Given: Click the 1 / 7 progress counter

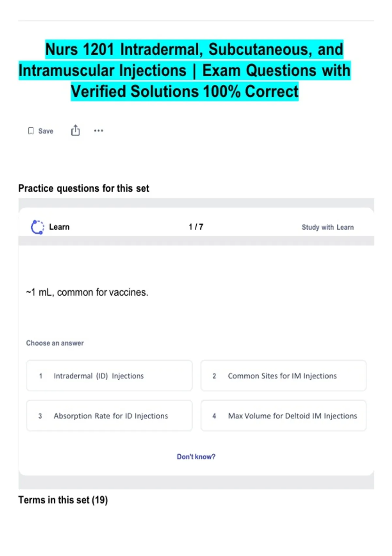Looking at the screenshot, I should coord(196,227).
